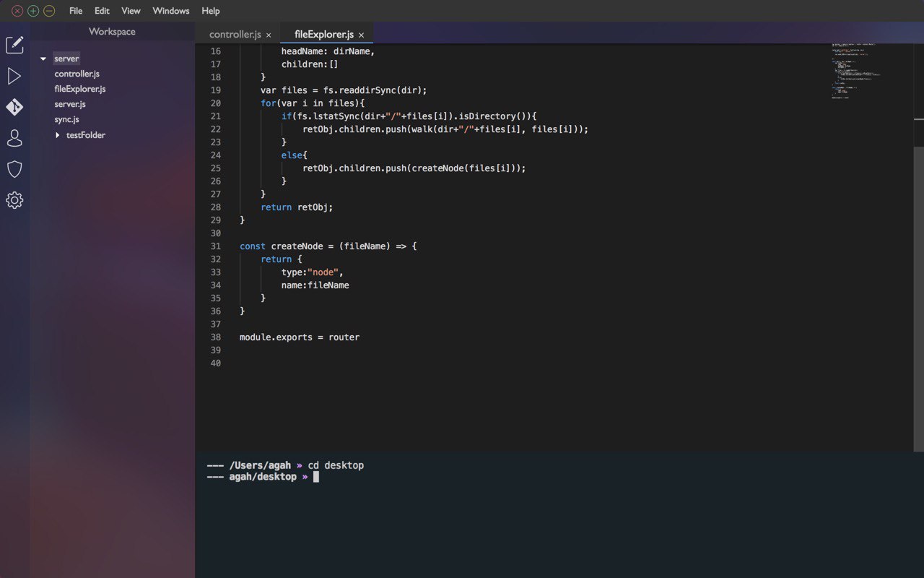Screen dimensions: 924x578
Task: Close the controller.js tab
Action: 269,35
